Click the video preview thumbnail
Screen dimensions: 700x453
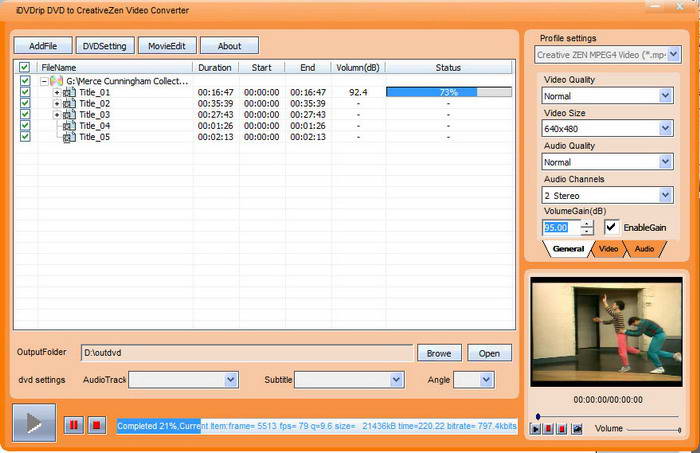tap(606, 332)
